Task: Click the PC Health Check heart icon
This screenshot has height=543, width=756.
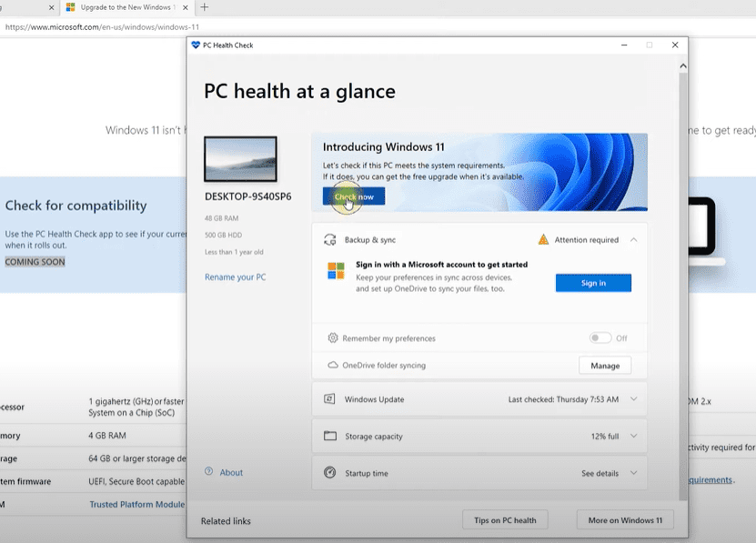Action: click(196, 45)
